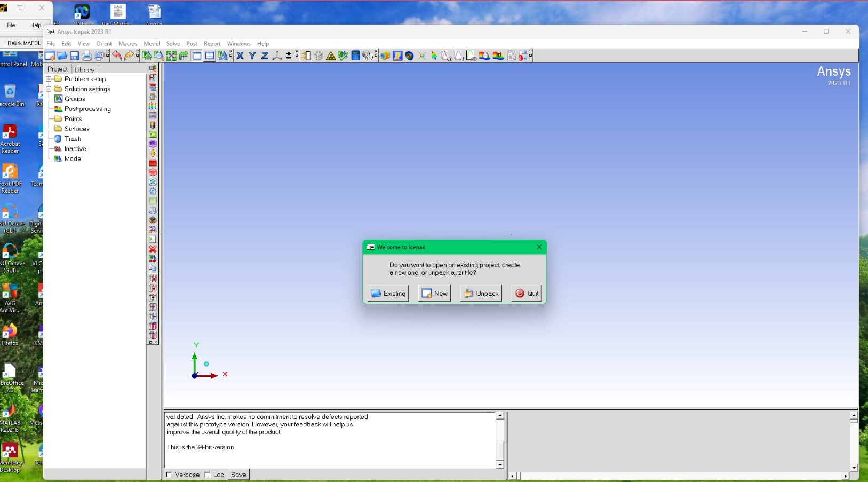Switch to the Project tab
This screenshot has height=482, width=868.
point(58,69)
